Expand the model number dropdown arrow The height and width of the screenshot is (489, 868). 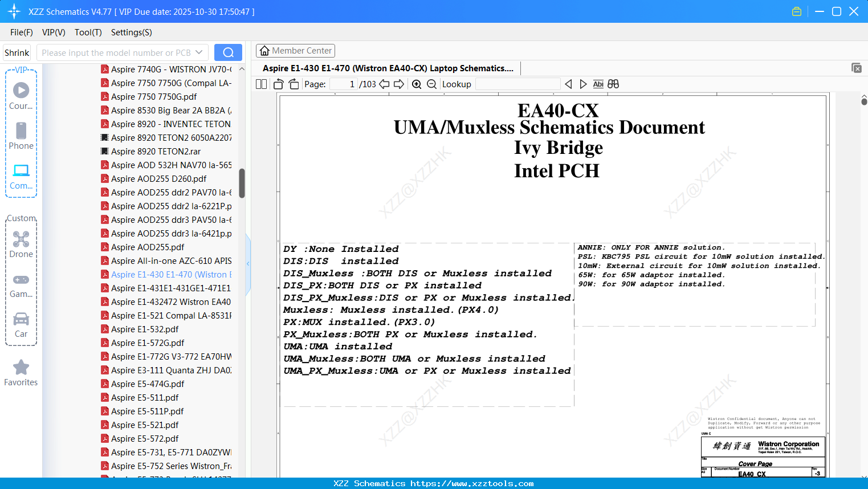tap(199, 52)
